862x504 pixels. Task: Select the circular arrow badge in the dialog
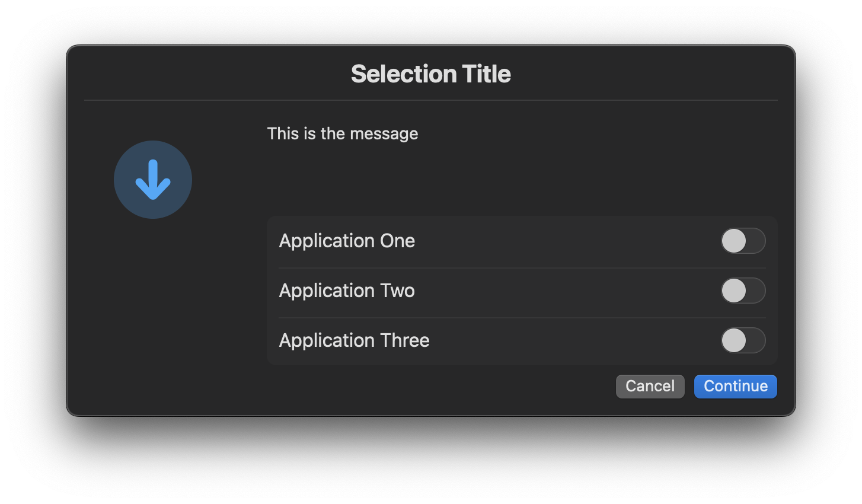click(152, 179)
